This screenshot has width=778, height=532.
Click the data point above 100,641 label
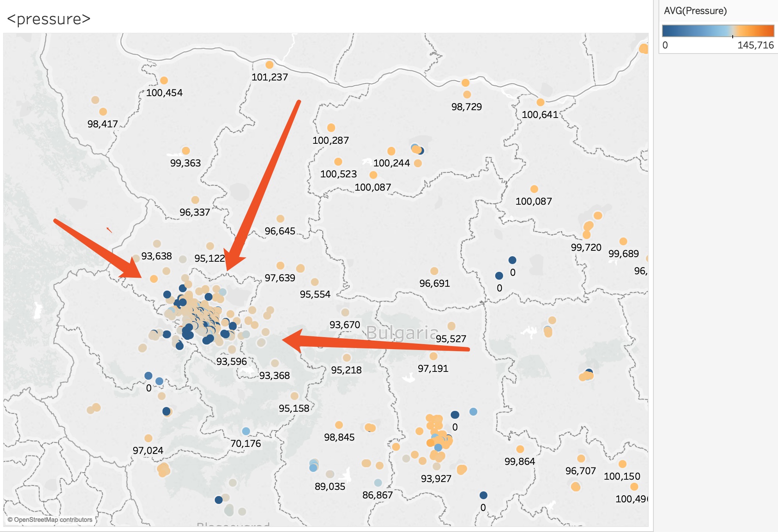(541, 102)
